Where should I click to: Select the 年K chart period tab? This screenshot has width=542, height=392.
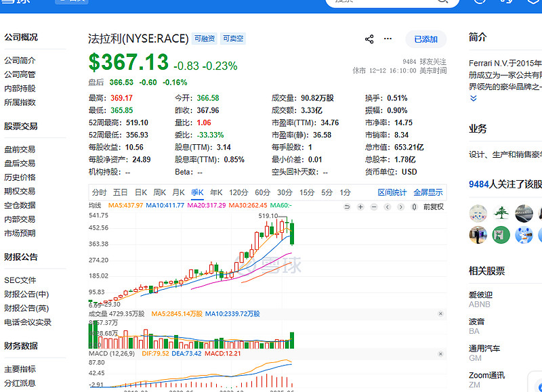point(216,192)
